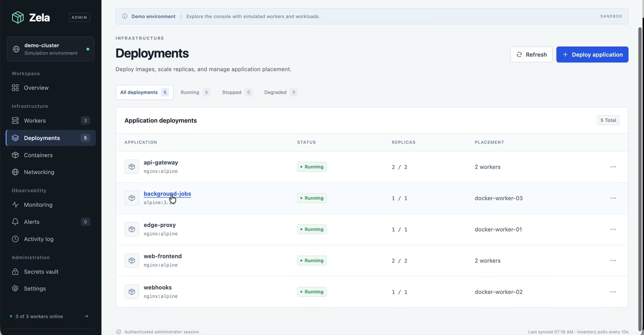The image size is (644, 335).
Task: Show the Degraded deployments tab
Action: pos(281,92)
